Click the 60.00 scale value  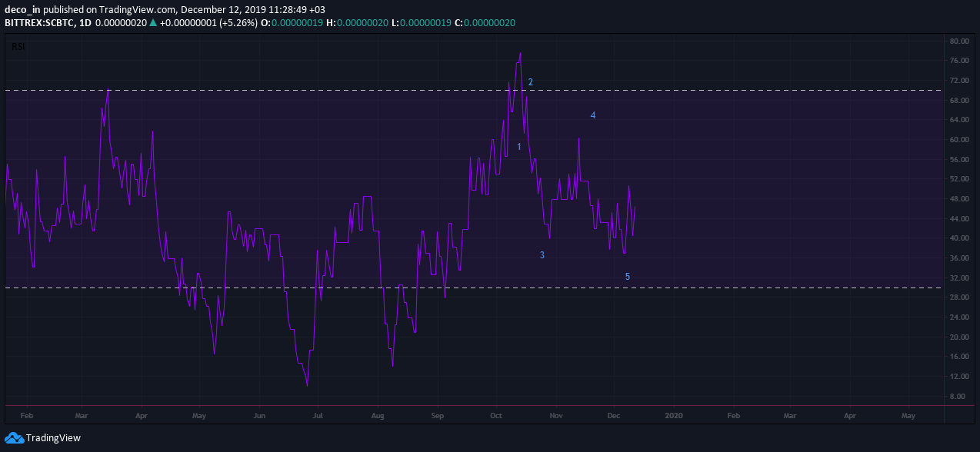coord(958,140)
